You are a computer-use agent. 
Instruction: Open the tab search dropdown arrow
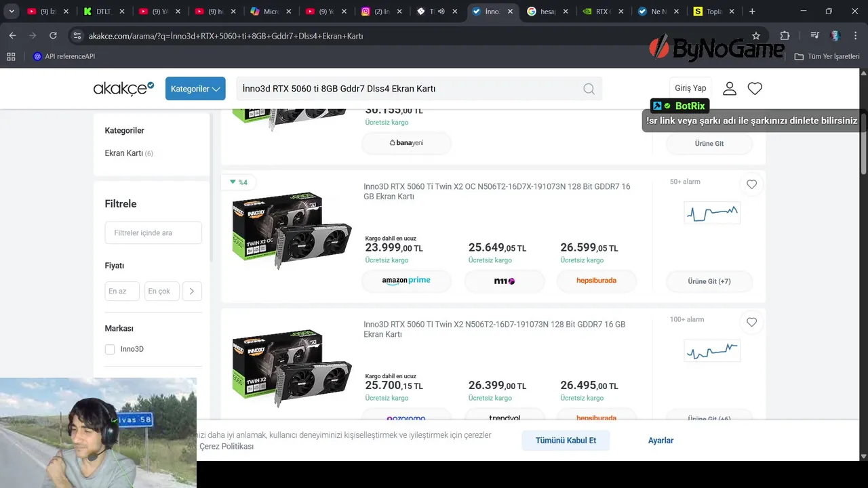click(x=12, y=12)
